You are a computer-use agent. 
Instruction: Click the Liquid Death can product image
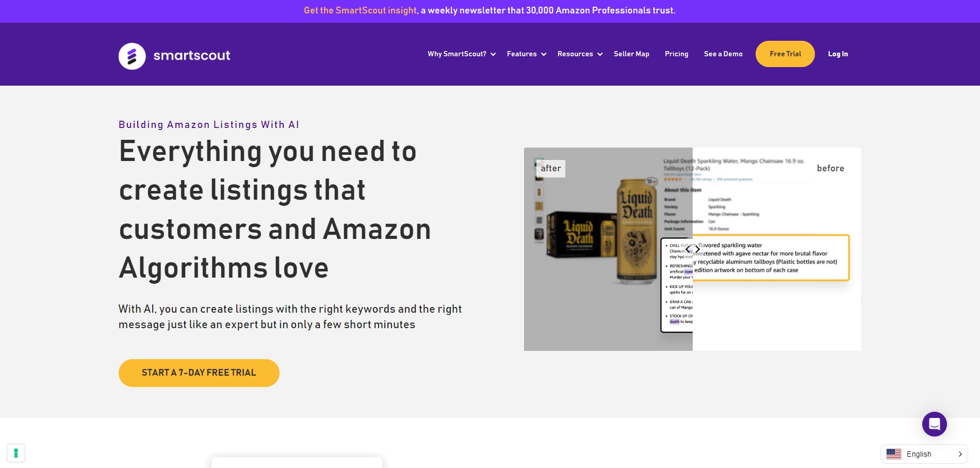[x=636, y=231]
